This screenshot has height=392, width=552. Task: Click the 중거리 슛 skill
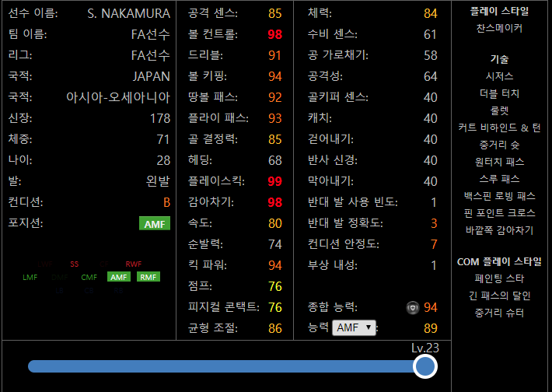[x=499, y=145]
